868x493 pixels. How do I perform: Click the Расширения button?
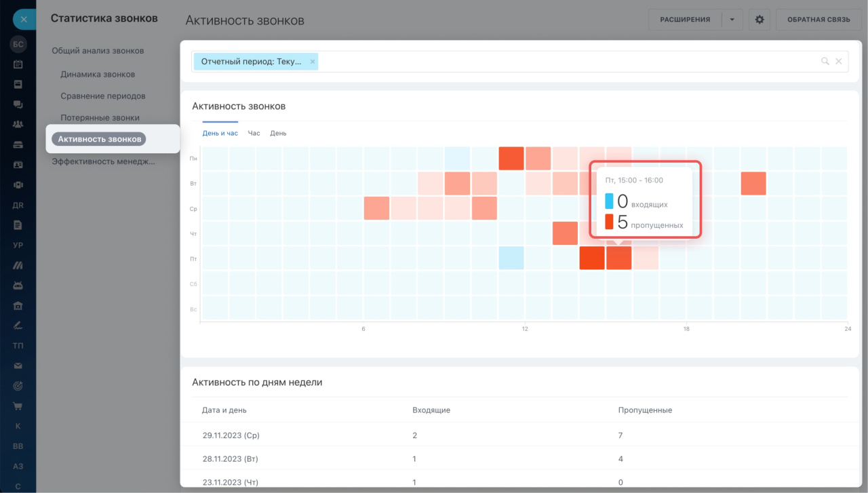pos(685,20)
